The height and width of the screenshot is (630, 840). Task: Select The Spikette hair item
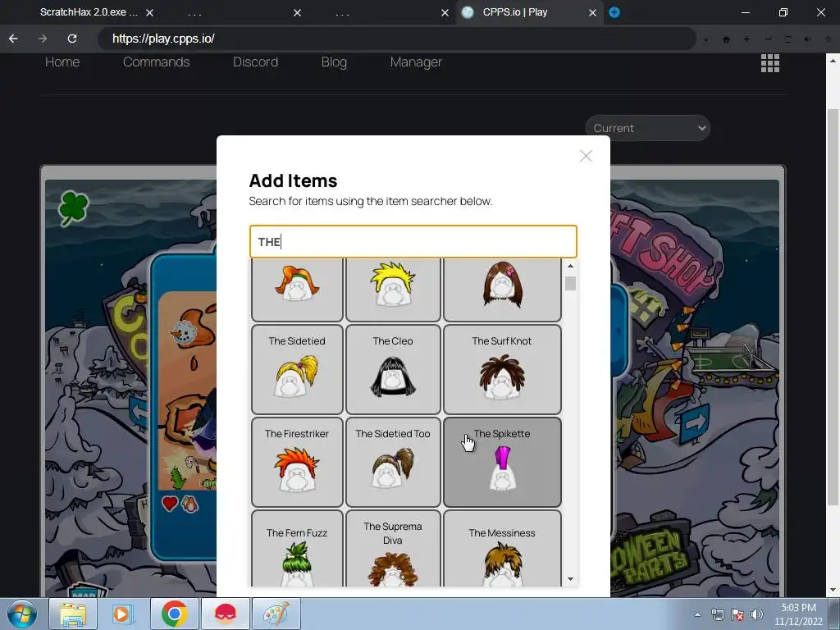[502, 462]
